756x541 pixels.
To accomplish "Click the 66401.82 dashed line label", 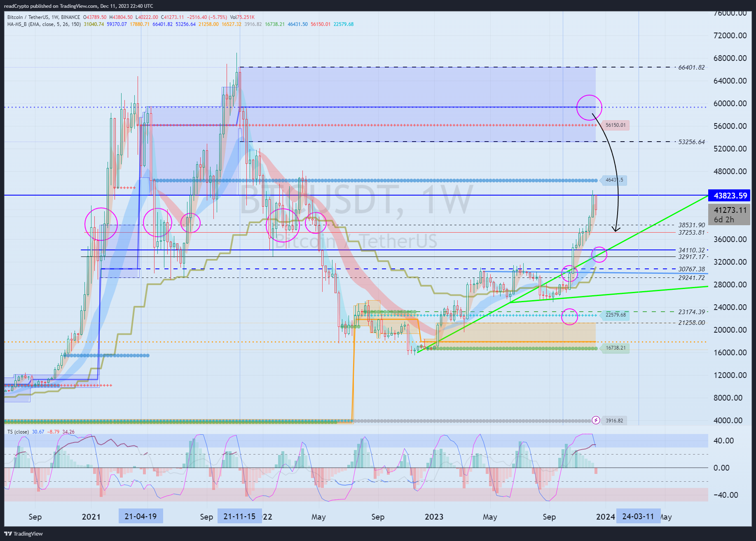I will (x=692, y=67).
